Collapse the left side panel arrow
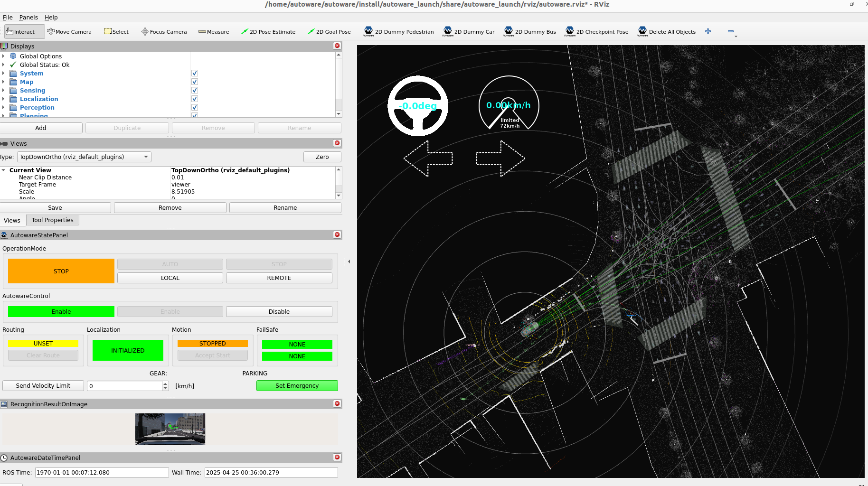Viewport: 868px width, 486px height. (x=349, y=262)
